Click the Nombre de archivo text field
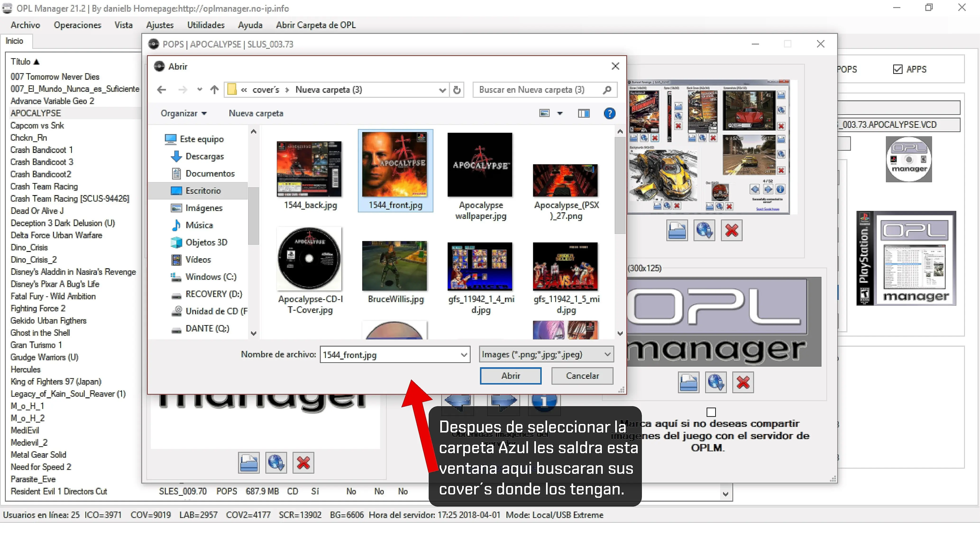Viewport: 980px width, 551px height. tap(390, 355)
